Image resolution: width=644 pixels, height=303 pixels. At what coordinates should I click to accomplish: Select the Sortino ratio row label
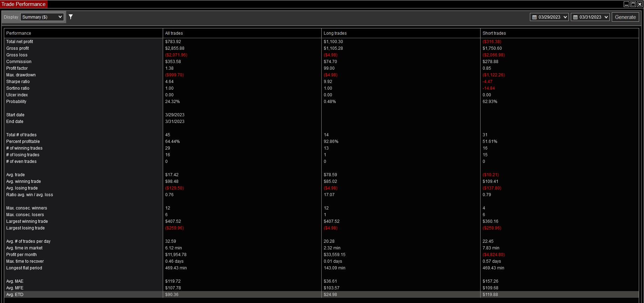click(x=18, y=88)
